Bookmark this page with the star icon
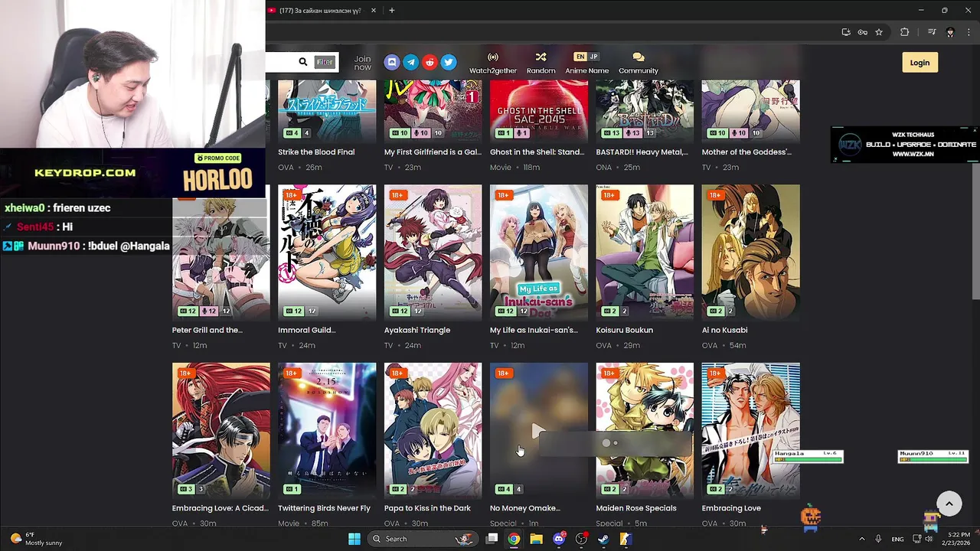Screen dimensions: 980x551 click(879, 32)
